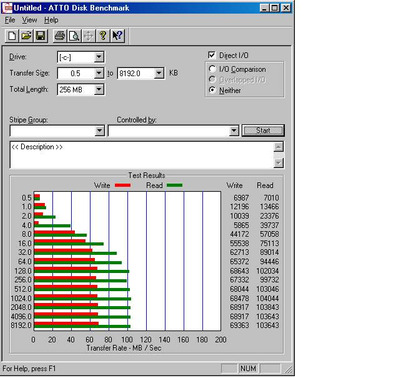Click the Read value 102034

coord(268,271)
